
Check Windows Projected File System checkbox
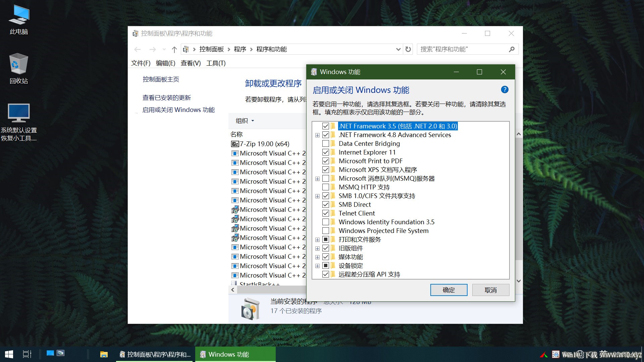(x=325, y=231)
